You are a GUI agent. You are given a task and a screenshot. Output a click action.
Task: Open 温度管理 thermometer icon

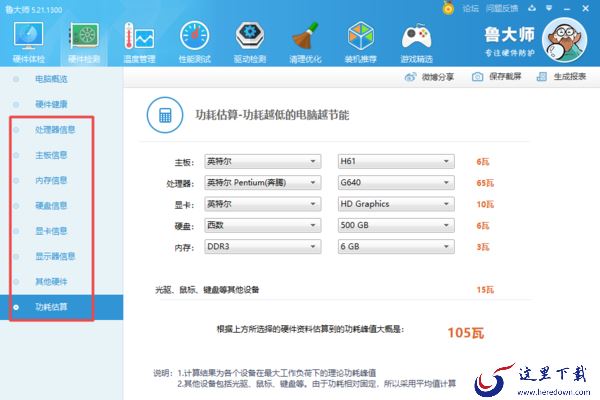coord(139,42)
